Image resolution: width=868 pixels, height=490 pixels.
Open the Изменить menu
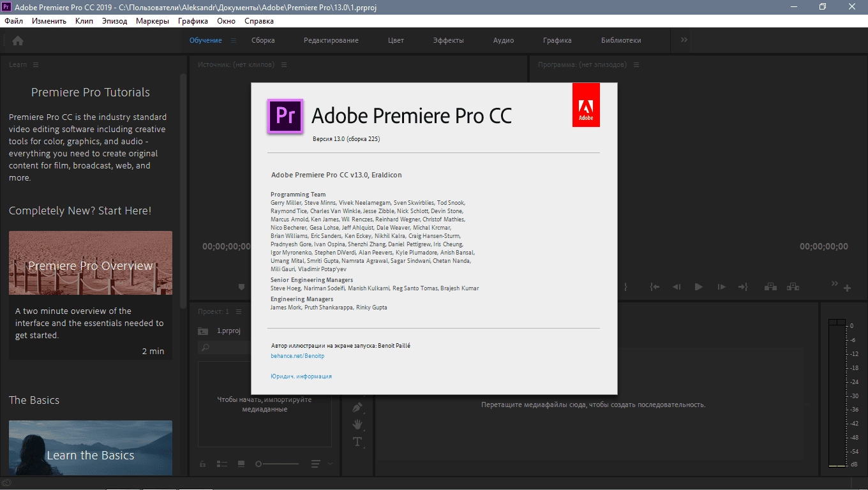coord(49,20)
